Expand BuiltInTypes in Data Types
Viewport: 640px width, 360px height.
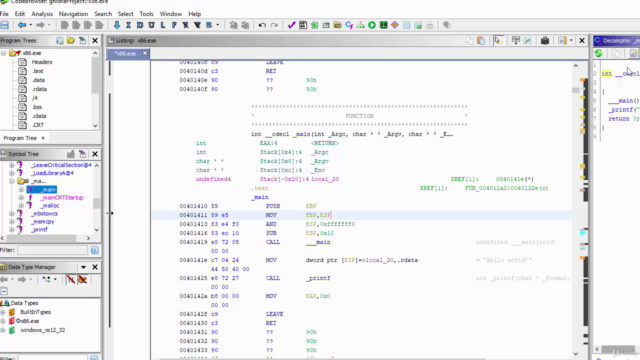pos(3,312)
